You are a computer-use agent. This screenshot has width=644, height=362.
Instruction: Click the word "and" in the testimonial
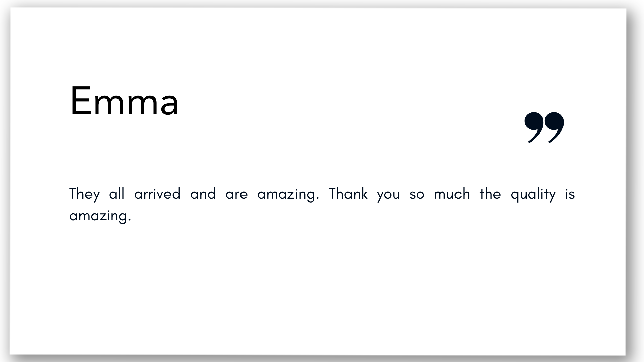203,194
